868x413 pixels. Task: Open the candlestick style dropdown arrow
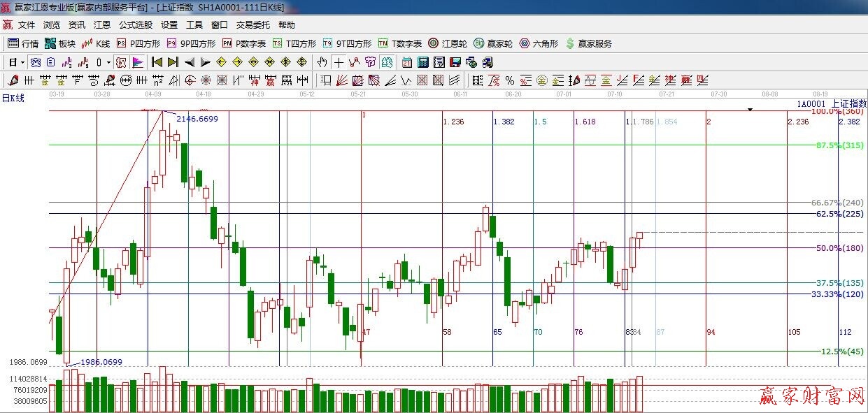pyautogui.click(x=108, y=62)
